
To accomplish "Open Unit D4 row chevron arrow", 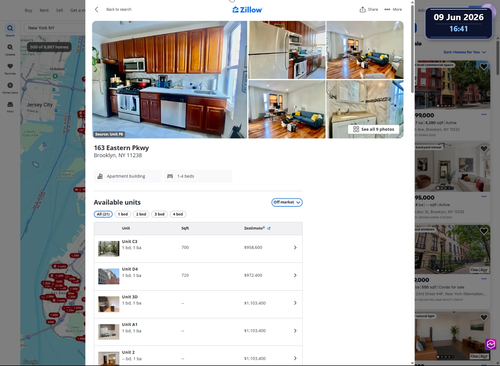I will 295,275.
